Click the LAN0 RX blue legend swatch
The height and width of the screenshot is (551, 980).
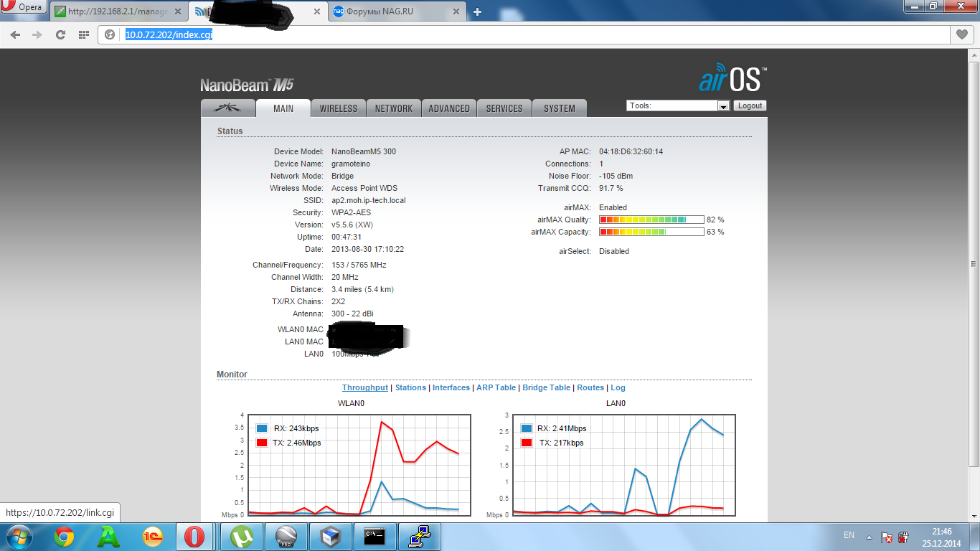click(x=527, y=428)
